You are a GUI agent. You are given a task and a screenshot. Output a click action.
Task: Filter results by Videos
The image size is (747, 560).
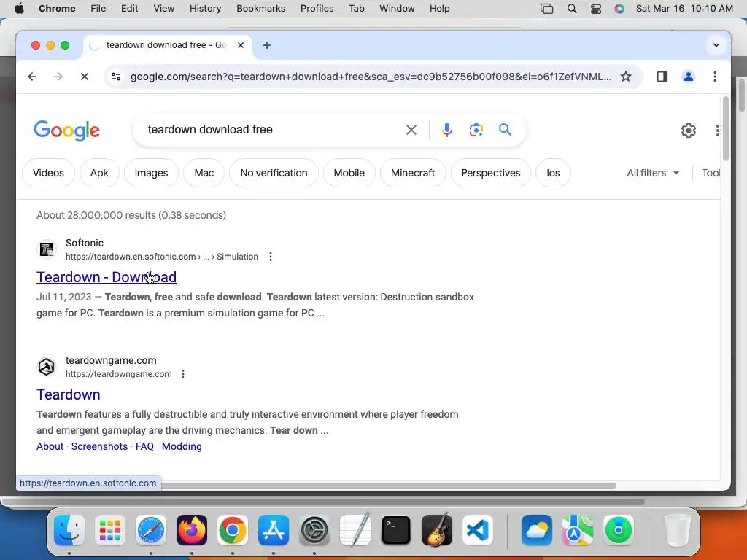pyautogui.click(x=49, y=174)
